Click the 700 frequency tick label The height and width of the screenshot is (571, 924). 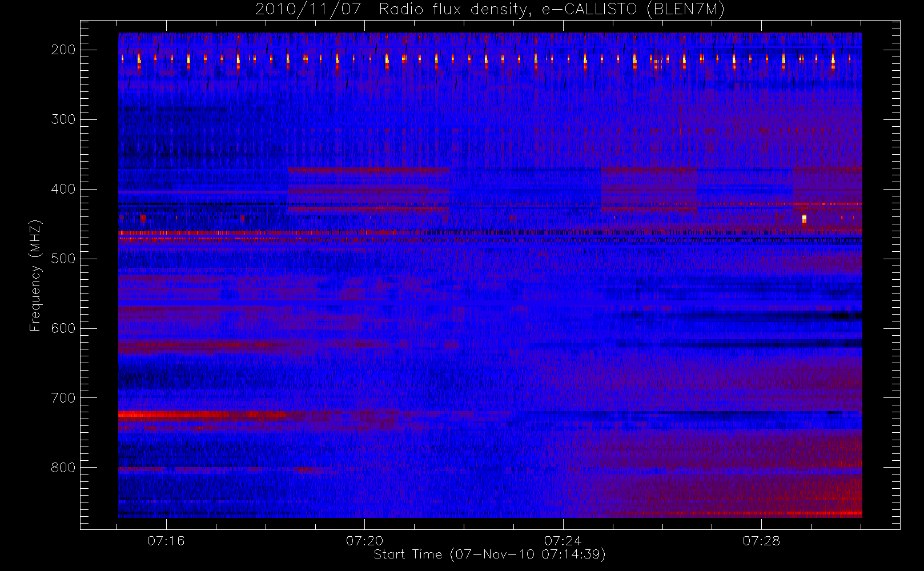(x=63, y=398)
